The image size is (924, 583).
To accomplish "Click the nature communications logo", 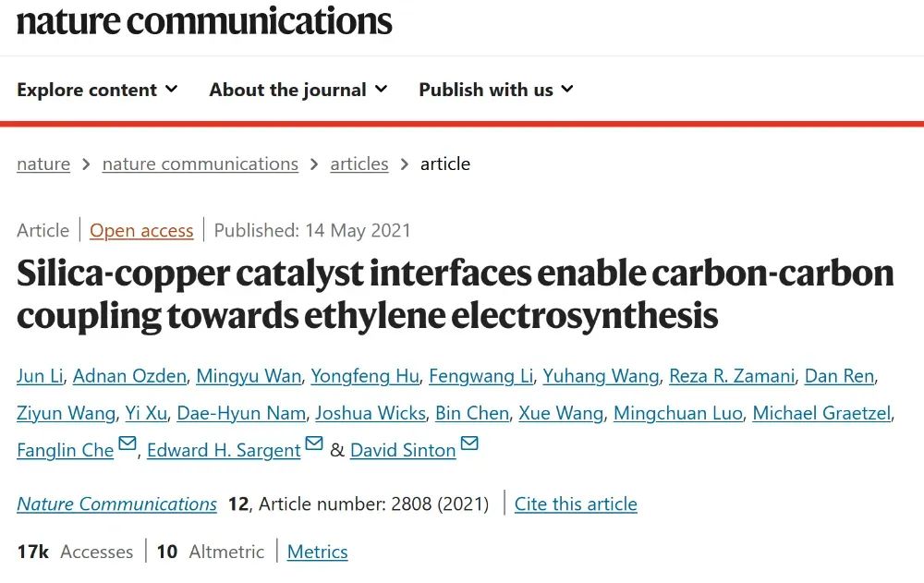I will tap(204, 21).
